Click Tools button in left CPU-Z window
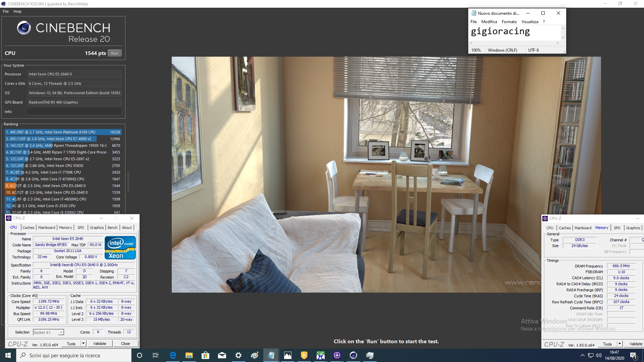 pyautogui.click(x=71, y=344)
